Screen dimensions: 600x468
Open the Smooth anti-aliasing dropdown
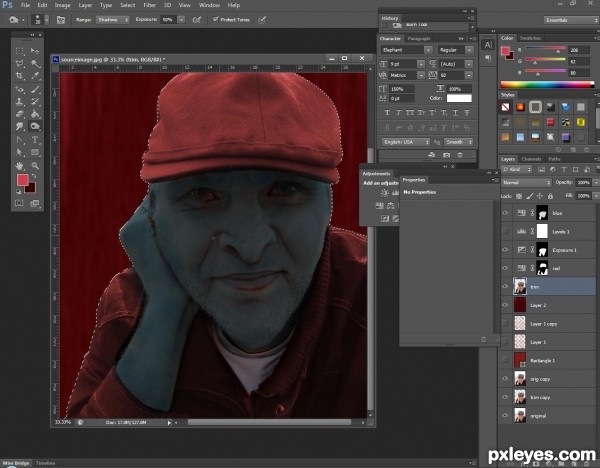coord(459,142)
